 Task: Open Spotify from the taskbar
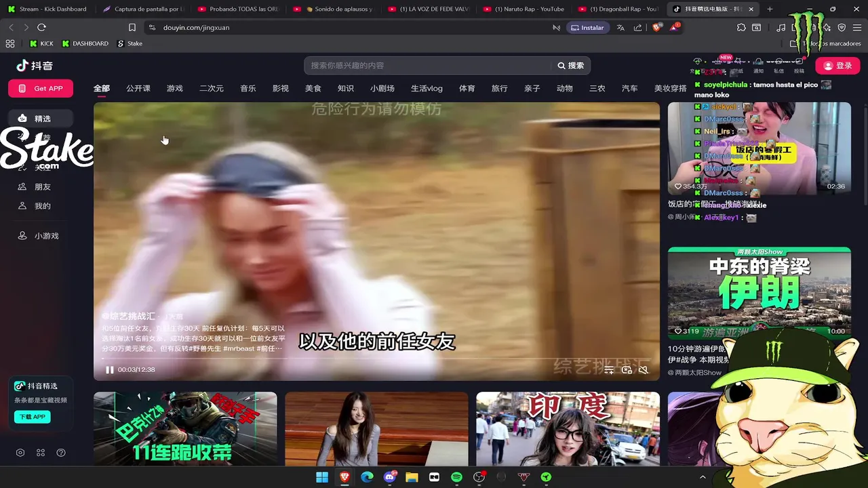pyautogui.click(x=456, y=477)
